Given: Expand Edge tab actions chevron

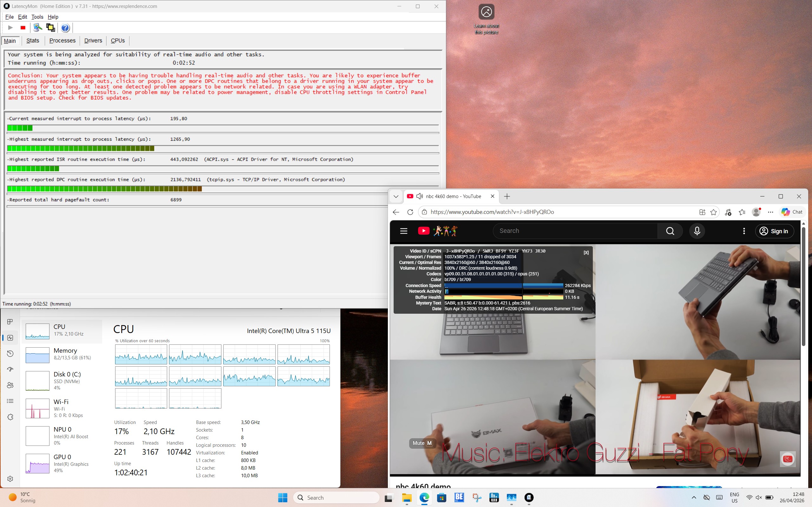Looking at the screenshot, I should tap(396, 196).
